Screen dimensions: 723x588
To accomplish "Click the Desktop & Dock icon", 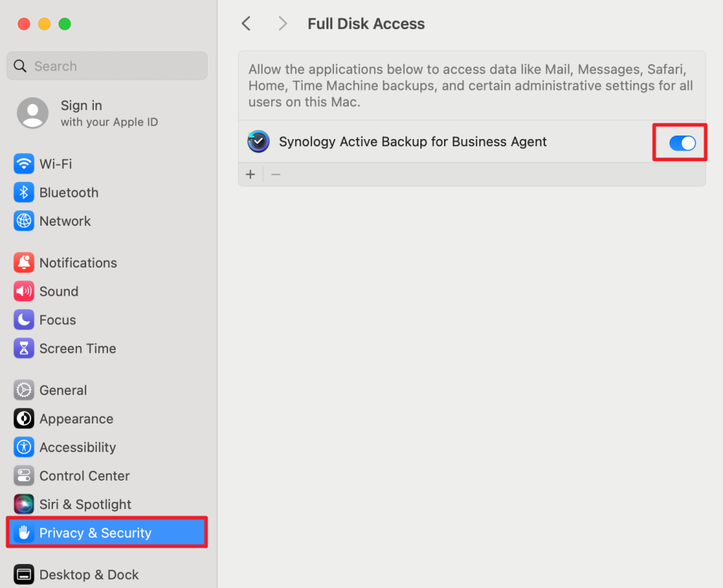I will click(23, 575).
